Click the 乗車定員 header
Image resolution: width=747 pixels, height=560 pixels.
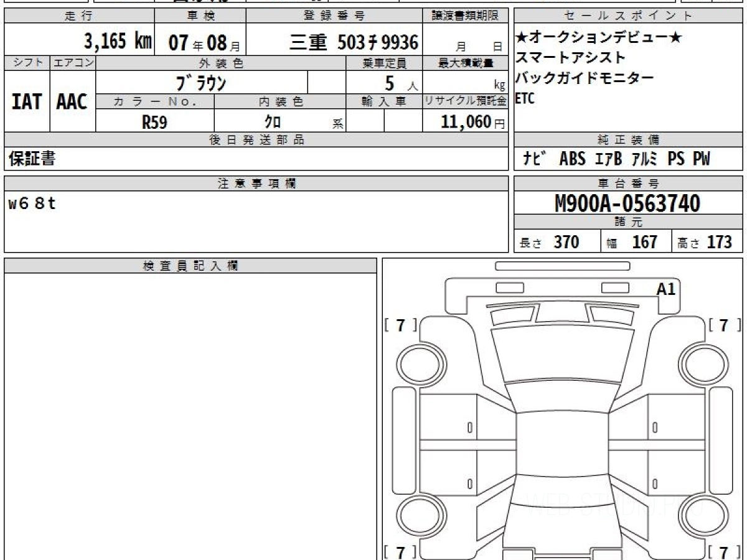click(384, 63)
